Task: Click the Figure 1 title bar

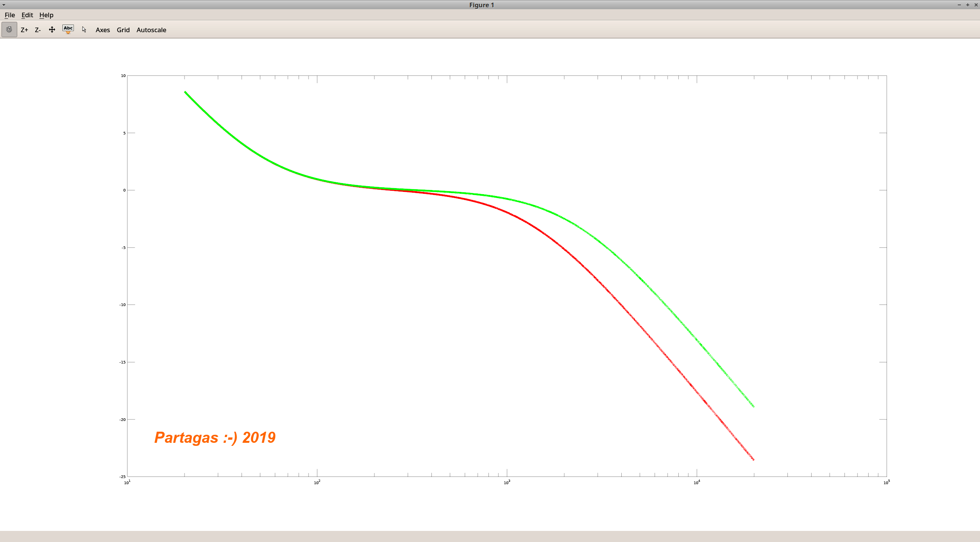Action: coord(481,5)
